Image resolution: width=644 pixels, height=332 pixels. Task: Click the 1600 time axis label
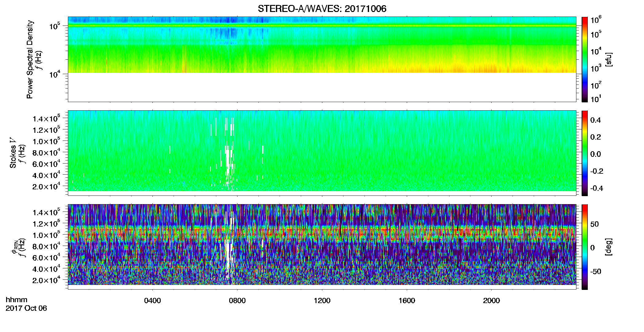pyautogui.click(x=407, y=301)
